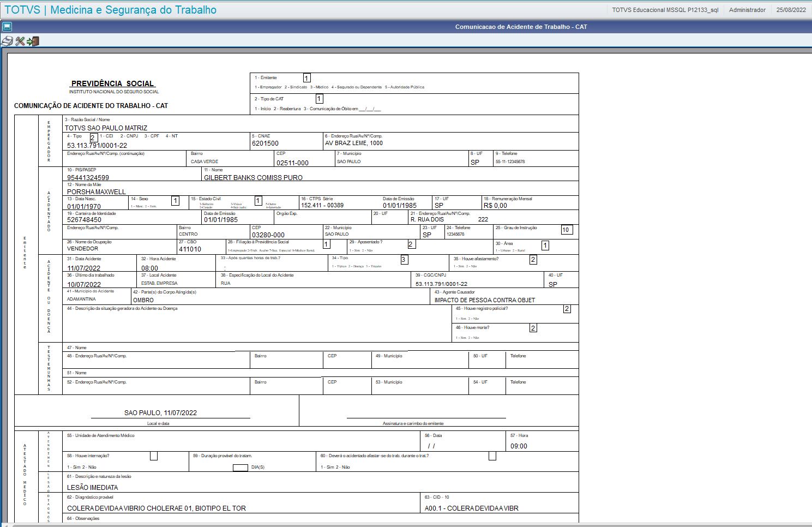Viewport: 812px width, 527px height.
Task: Click the occupation VENDEDOR
Action: 83,249
